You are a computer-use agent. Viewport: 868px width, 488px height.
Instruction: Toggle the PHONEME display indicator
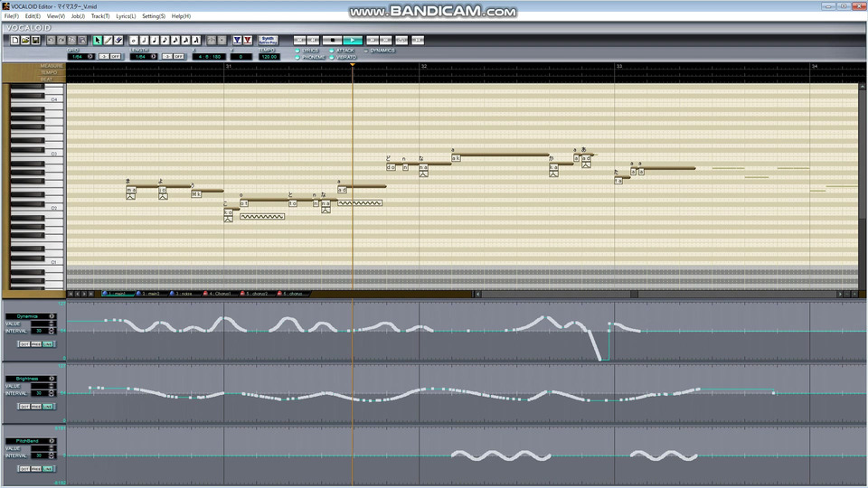[x=297, y=58]
